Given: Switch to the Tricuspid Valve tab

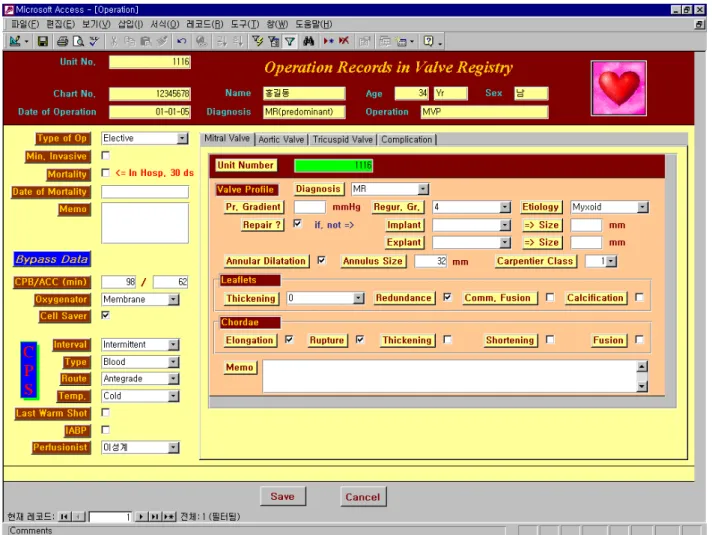Looking at the screenshot, I should pos(343,139).
